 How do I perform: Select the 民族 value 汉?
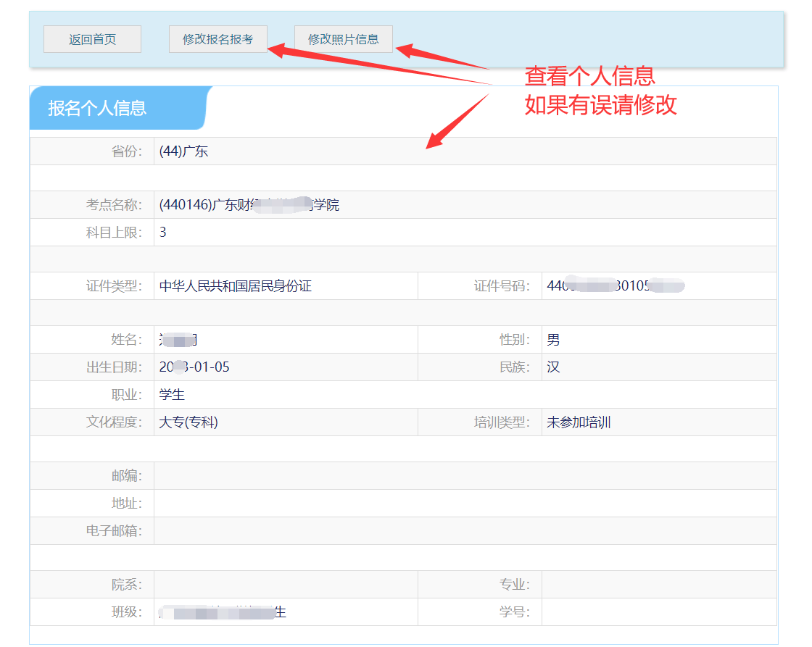tap(553, 367)
